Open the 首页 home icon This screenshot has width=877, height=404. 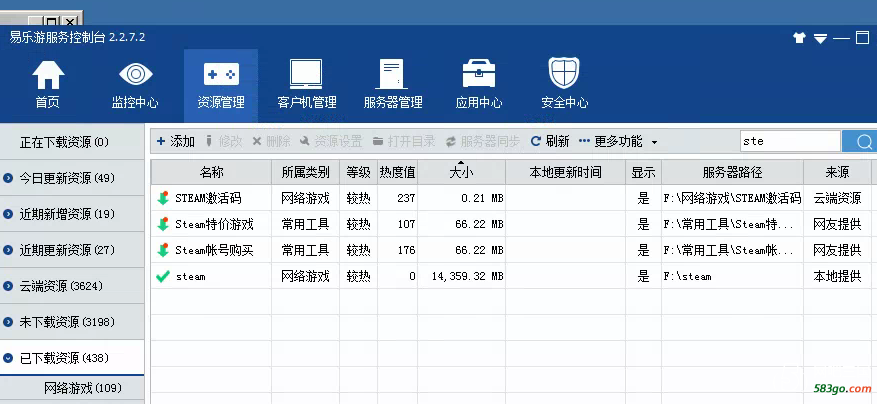coord(48,76)
